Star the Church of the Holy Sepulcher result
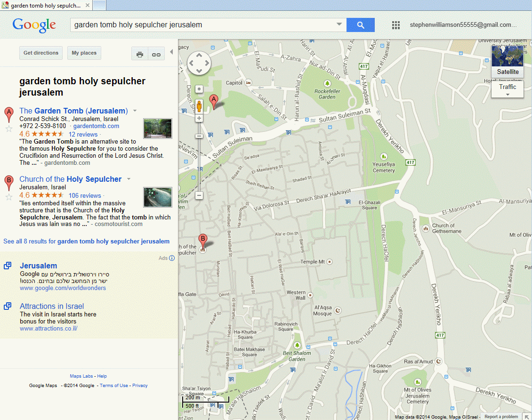The height and width of the screenshot is (420, 532). tap(9, 197)
